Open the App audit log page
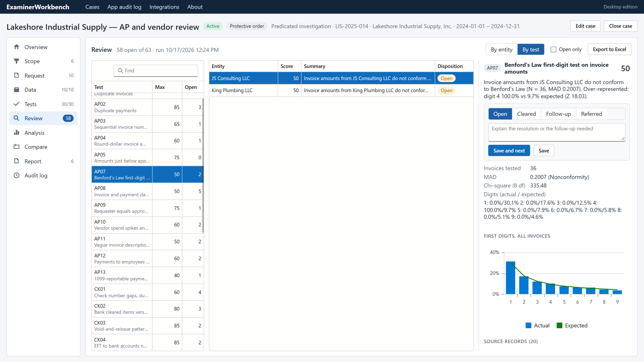Screen dimensions: 644x362 click(x=124, y=7)
